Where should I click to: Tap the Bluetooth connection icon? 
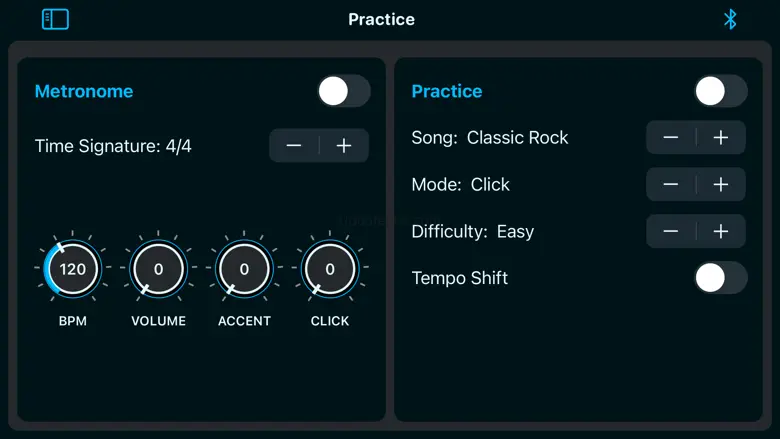coord(730,19)
